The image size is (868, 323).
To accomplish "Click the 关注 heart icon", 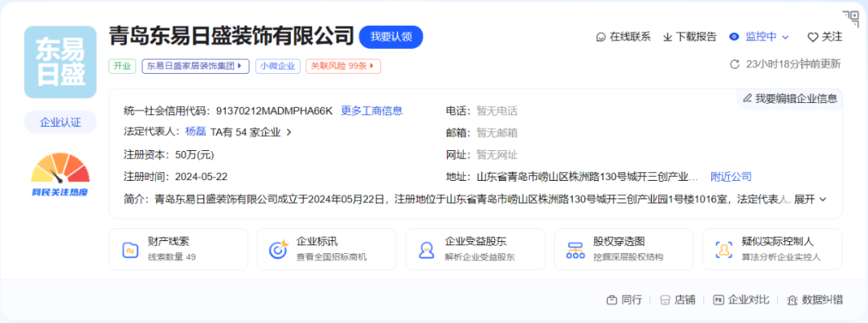I will point(813,37).
